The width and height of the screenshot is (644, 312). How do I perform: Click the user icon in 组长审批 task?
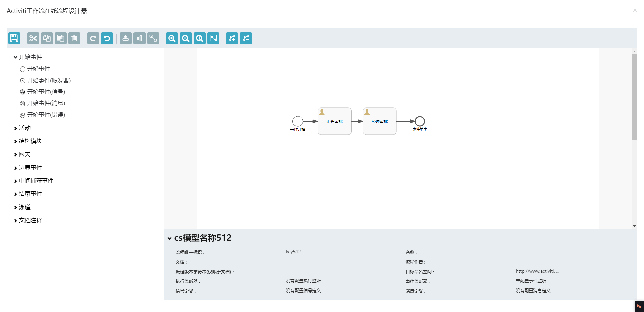[322, 112]
